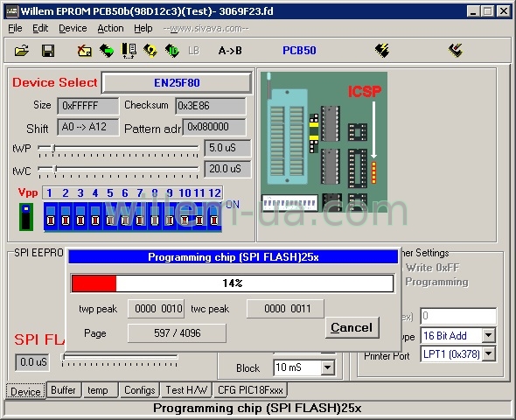Open the Action menu

pos(110,28)
